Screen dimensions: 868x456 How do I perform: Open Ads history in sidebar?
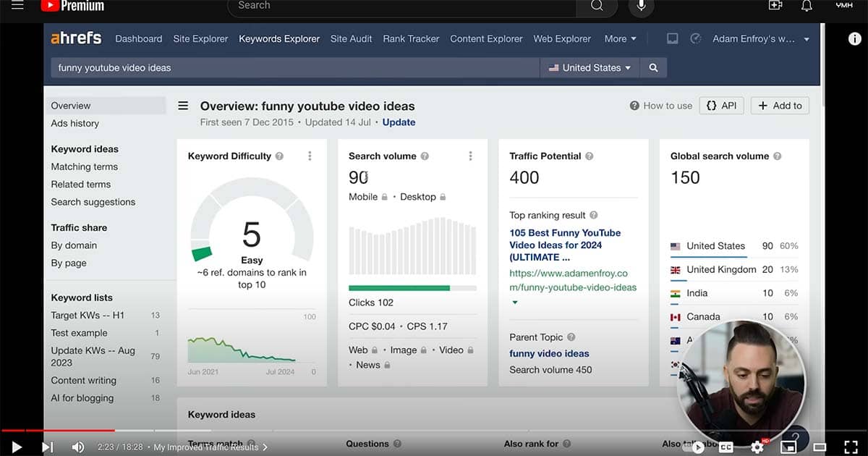click(x=75, y=124)
